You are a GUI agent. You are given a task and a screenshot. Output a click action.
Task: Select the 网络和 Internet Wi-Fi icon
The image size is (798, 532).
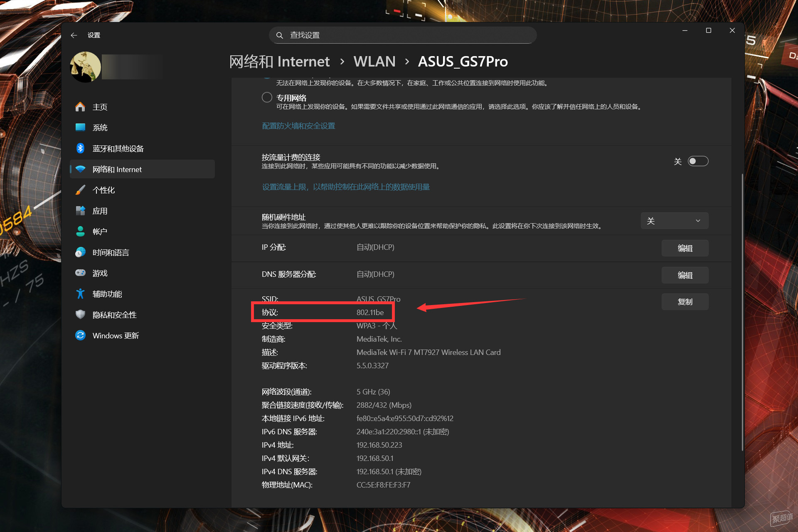[80, 169]
